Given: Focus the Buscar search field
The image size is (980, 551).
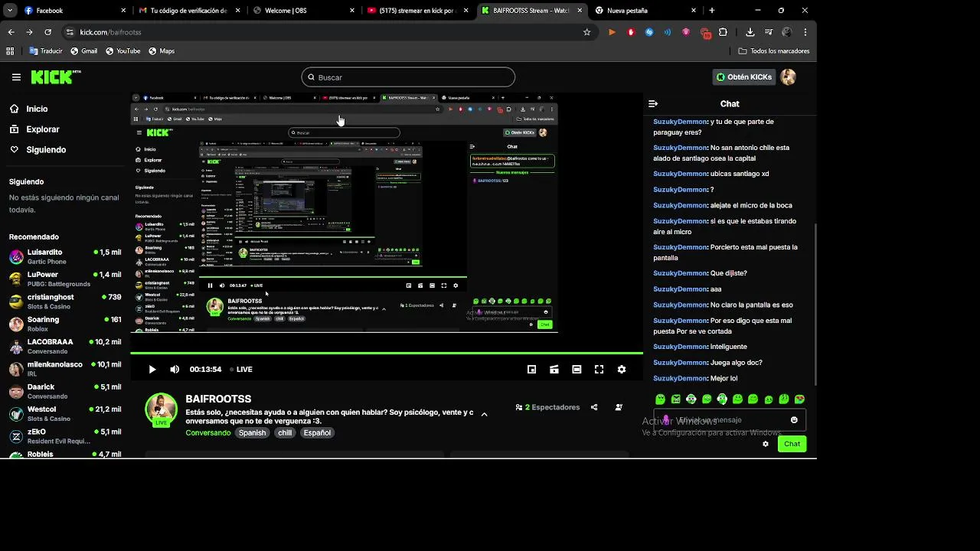Looking at the screenshot, I should click(x=408, y=77).
